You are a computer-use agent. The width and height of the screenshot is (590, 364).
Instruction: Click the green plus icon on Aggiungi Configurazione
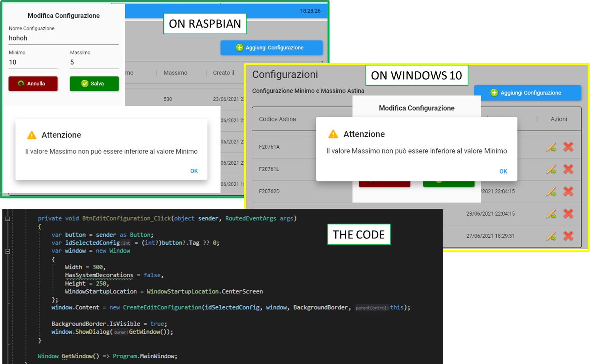point(240,47)
